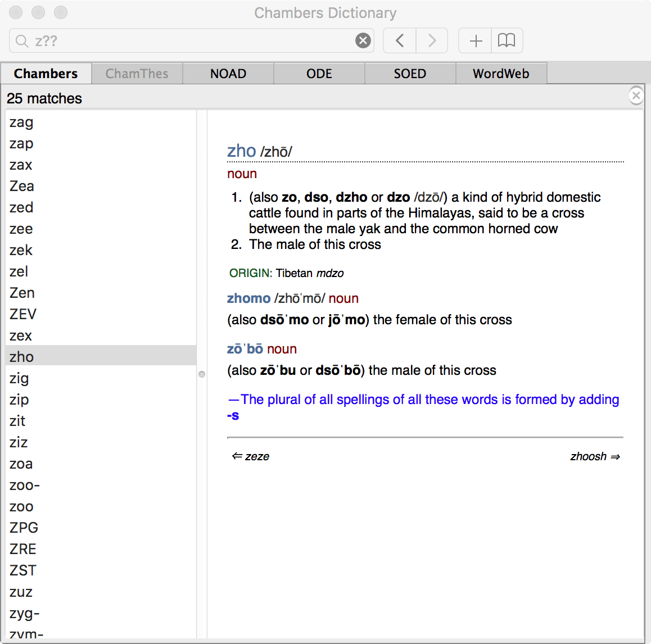Screen dimensions: 651x644
Task: Open the NOAD dictionary tab
Action: point(228,74)
